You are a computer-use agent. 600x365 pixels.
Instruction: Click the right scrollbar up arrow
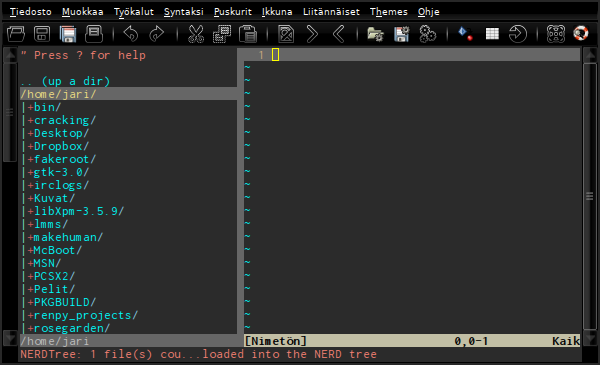coord(590,55)
